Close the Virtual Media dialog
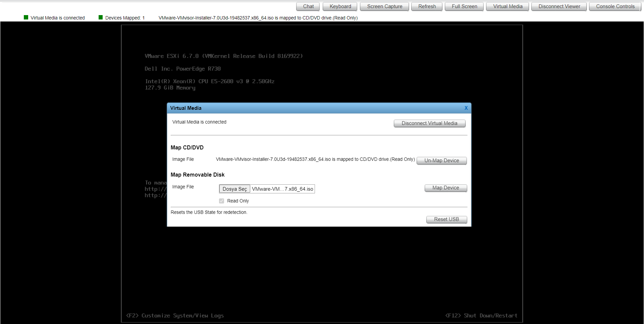This screenshot has width=644, height=324. 466,108
